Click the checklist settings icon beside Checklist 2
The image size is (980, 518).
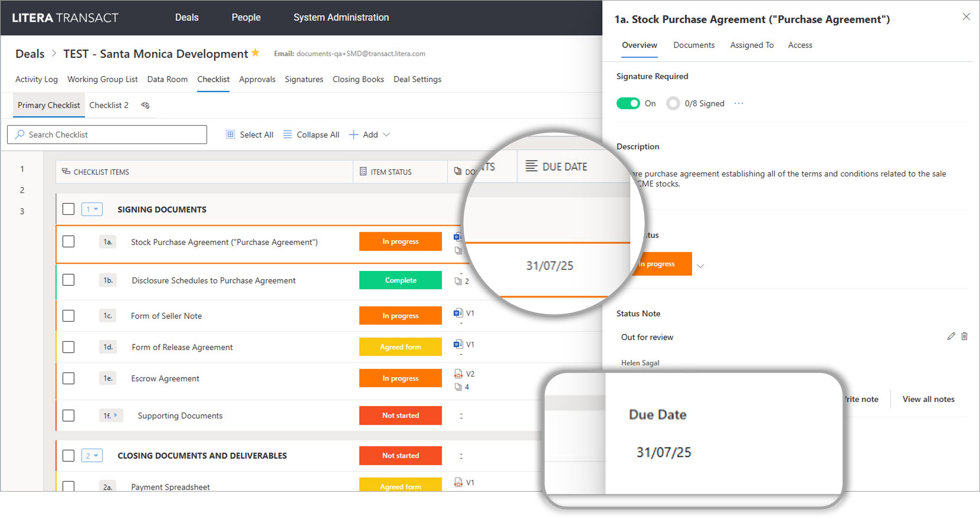145,105
